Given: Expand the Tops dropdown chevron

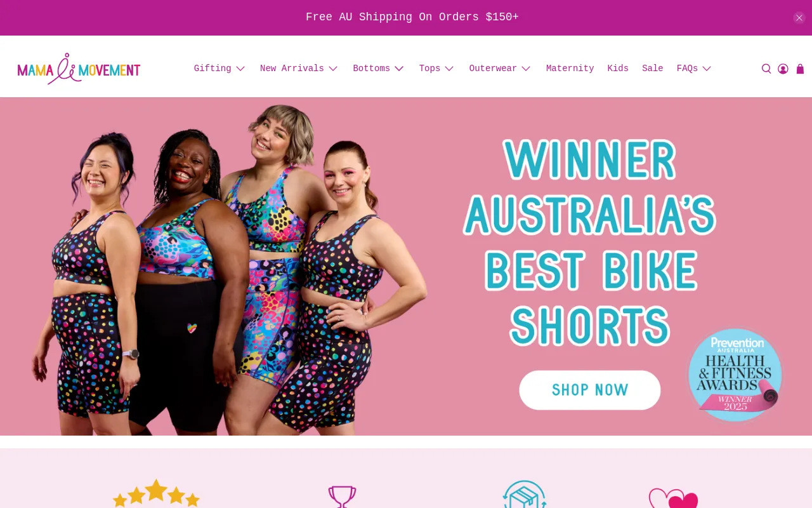Looking at the screenshot, I should [x=449, y=69].
